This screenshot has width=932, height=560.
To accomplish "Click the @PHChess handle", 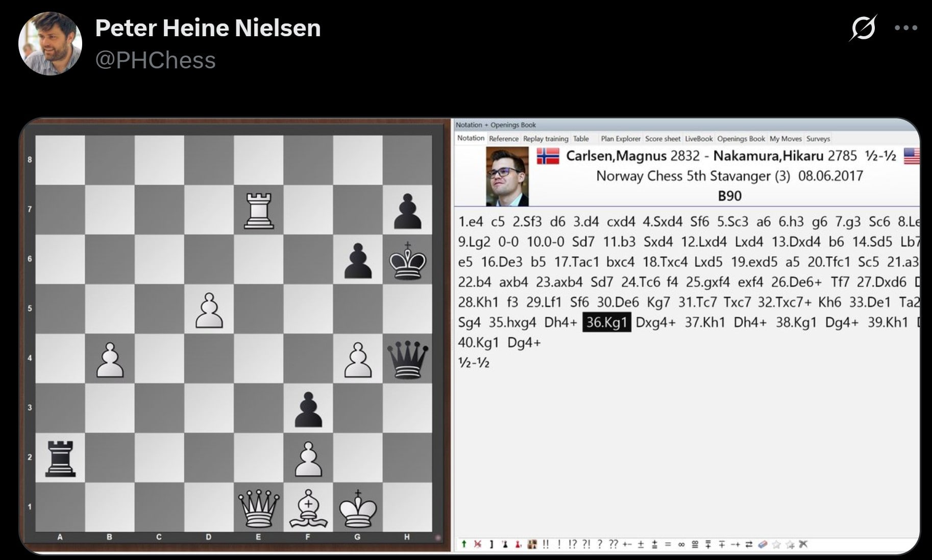I will [155, 60].
